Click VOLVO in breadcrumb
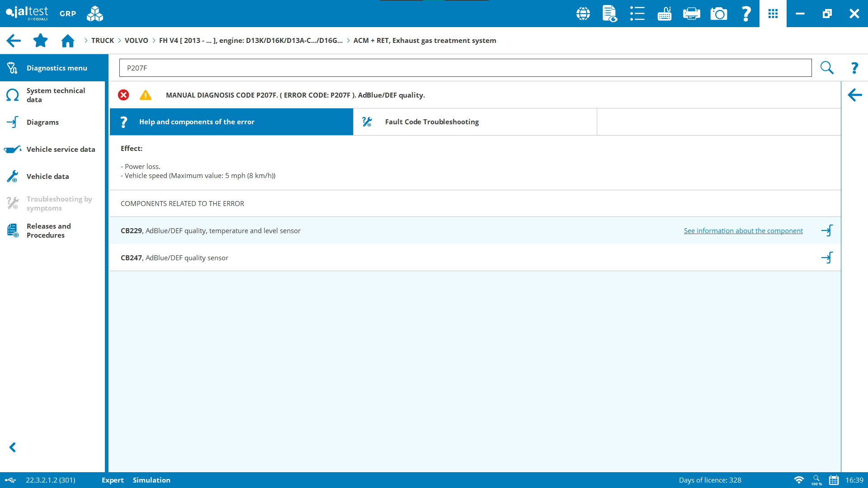 [x=137, y=41]
